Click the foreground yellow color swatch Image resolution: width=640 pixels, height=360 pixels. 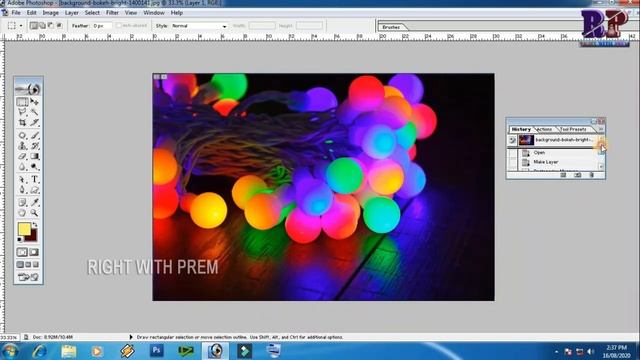[x=23, y=229]
